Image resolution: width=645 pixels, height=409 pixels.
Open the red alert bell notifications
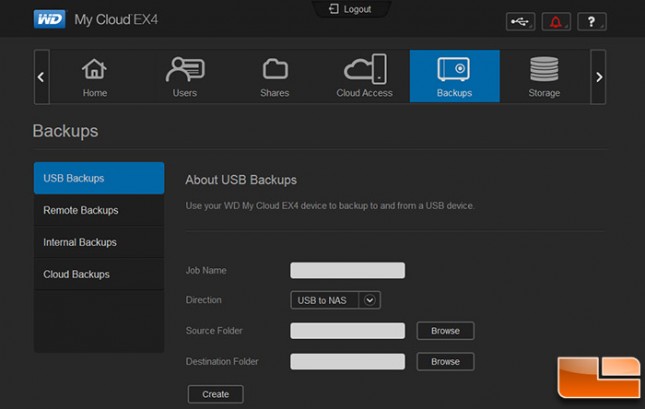click(556, 22)
